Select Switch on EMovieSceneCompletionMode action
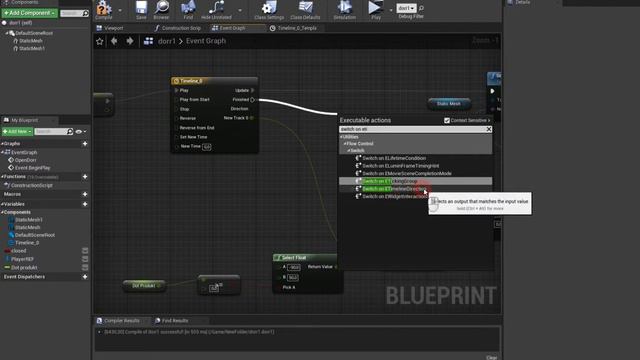Image resolution: width=640 pixels, height=360 pixels. (x=407, y=173)
